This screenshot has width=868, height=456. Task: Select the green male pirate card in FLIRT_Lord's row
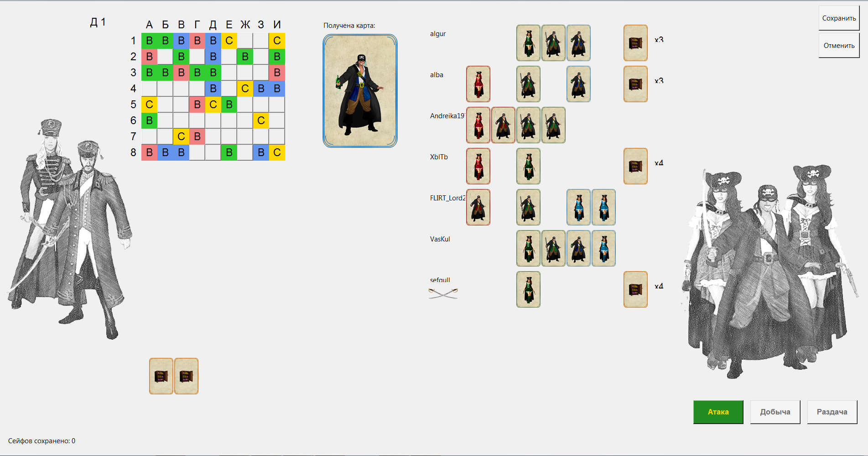pyautogui.click(x=528, y=207)
